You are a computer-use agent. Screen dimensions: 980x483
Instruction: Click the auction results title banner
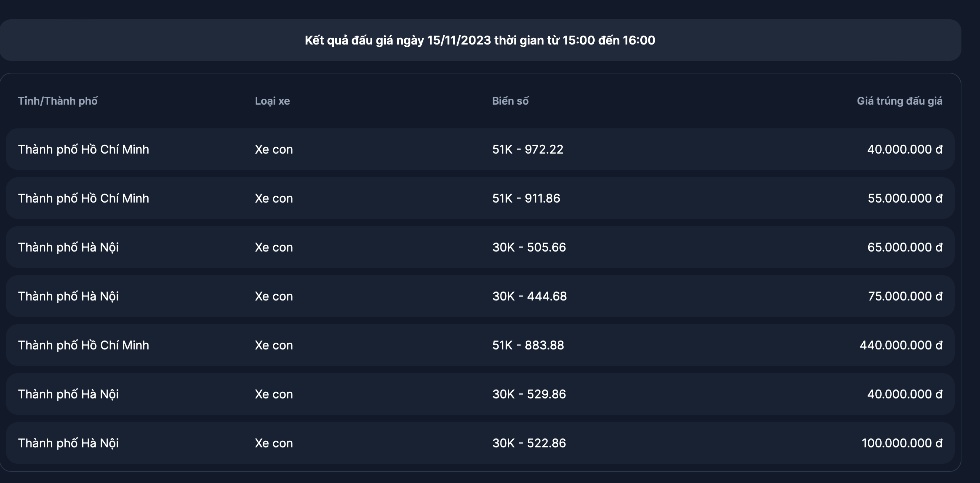(480, 40)
